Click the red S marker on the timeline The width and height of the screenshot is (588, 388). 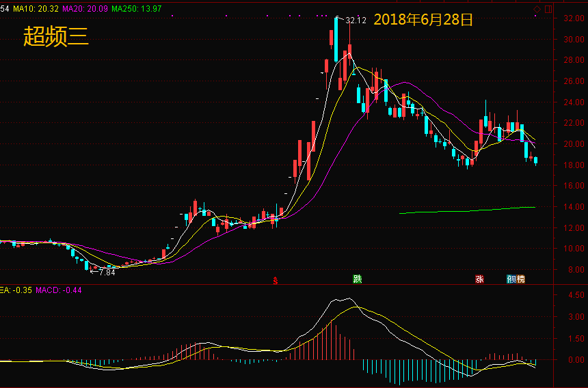pos(276,280)
